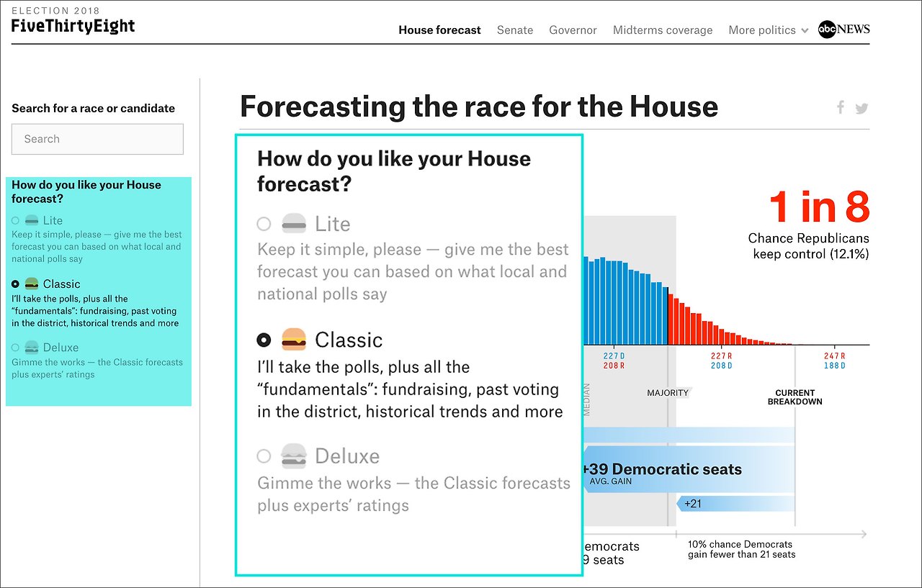The width and height of the screenshot is (922, 588).
Task: Select Classic in the sidebar forecast options
Action: tap(16, 284)
